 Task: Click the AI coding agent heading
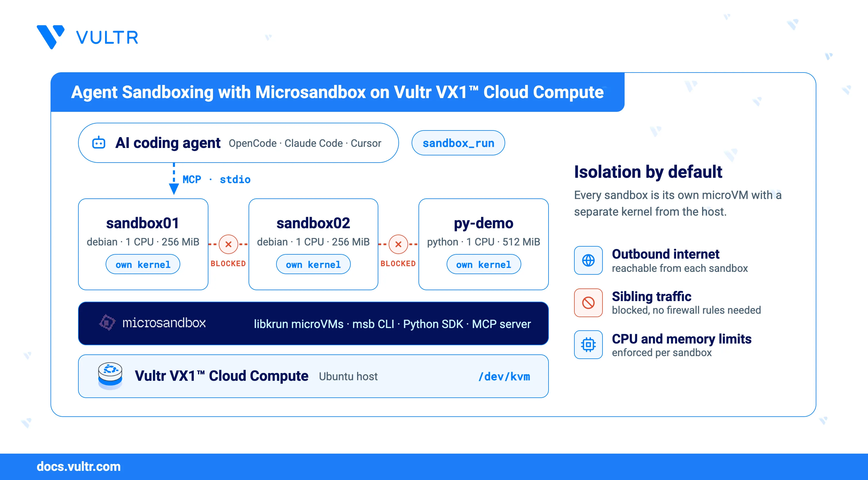168,143
